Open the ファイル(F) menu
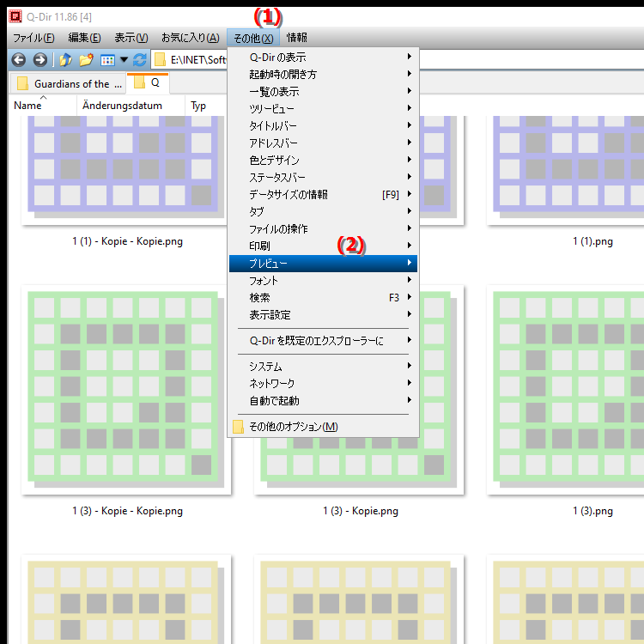The height and width of the screenshot is (644, 644). (33, 38)
